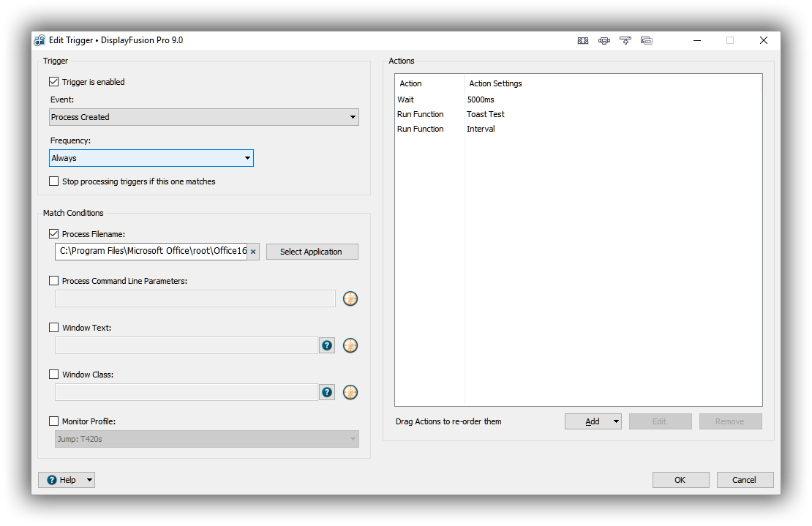Click the move window to next monitor icon
The image size is (812, 526).
604,41
